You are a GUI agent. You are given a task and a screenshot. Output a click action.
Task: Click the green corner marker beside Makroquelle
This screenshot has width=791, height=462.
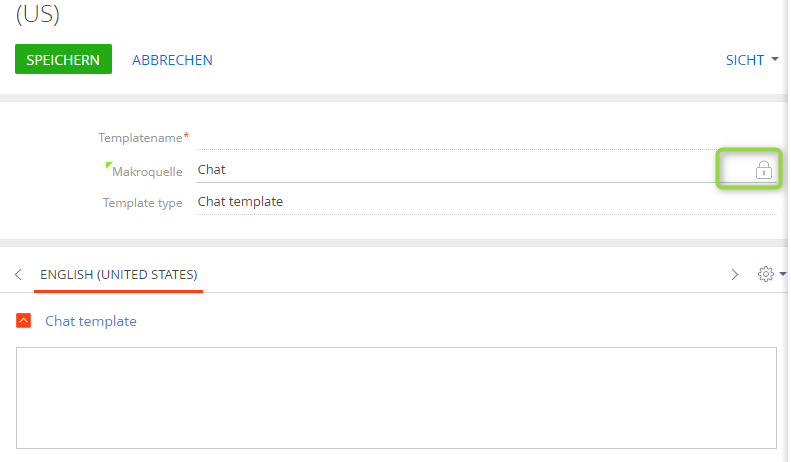tap(108, 165)
